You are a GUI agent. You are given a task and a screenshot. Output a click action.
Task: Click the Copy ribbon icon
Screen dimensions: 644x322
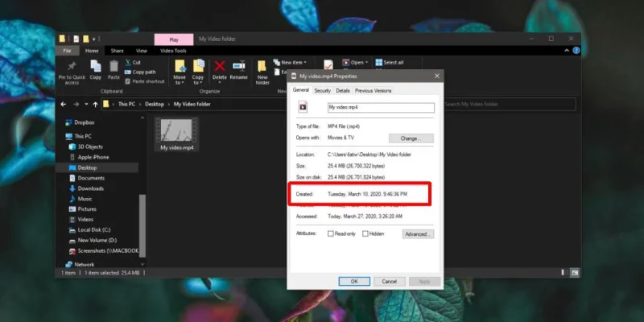click(x=96, y=66)
